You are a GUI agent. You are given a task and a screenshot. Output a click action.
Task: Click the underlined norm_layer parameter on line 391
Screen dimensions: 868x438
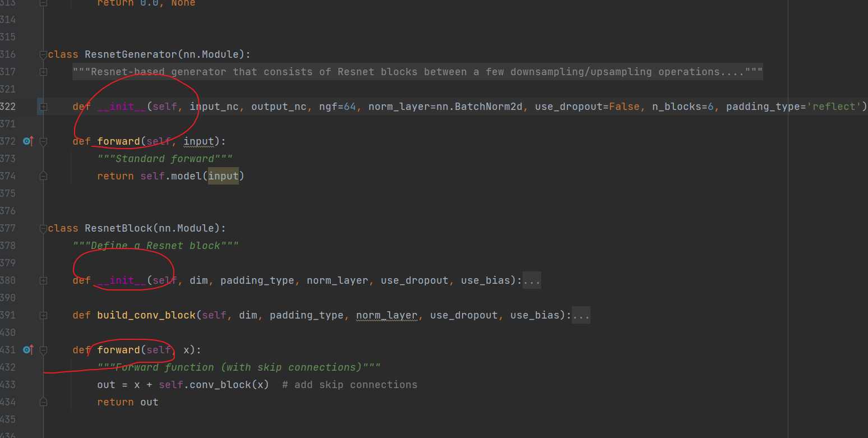tap(387, 315)
